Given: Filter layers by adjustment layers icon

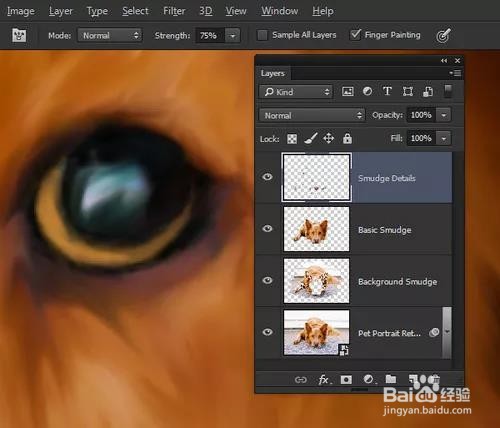Looking at the screenshot, I should (367, 91).
